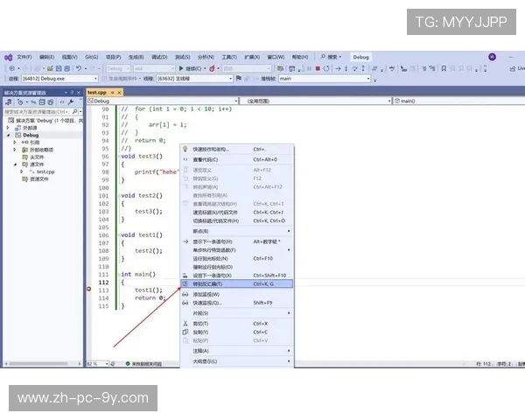Select the view code Ctrl+Alt+0 entry

click(237, 160)
